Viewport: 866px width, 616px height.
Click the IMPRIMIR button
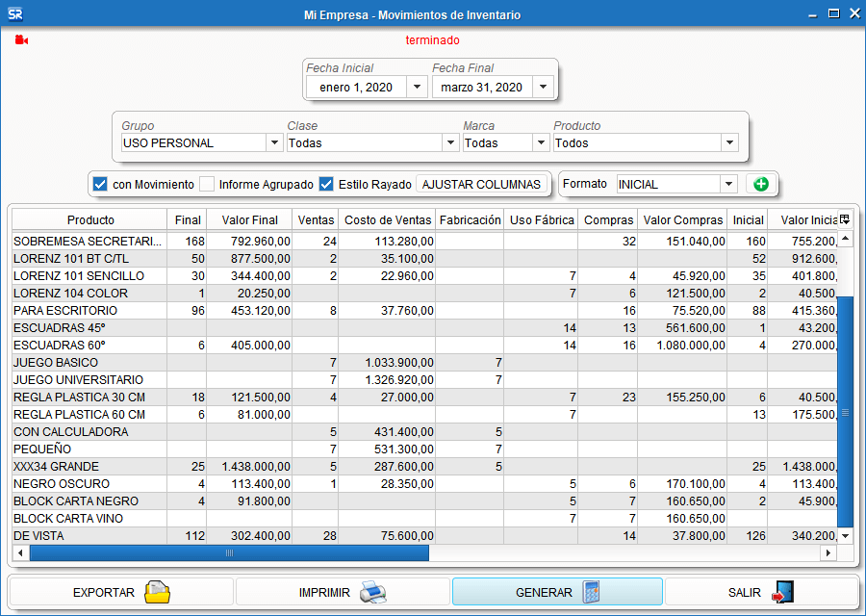pos(343,592)
